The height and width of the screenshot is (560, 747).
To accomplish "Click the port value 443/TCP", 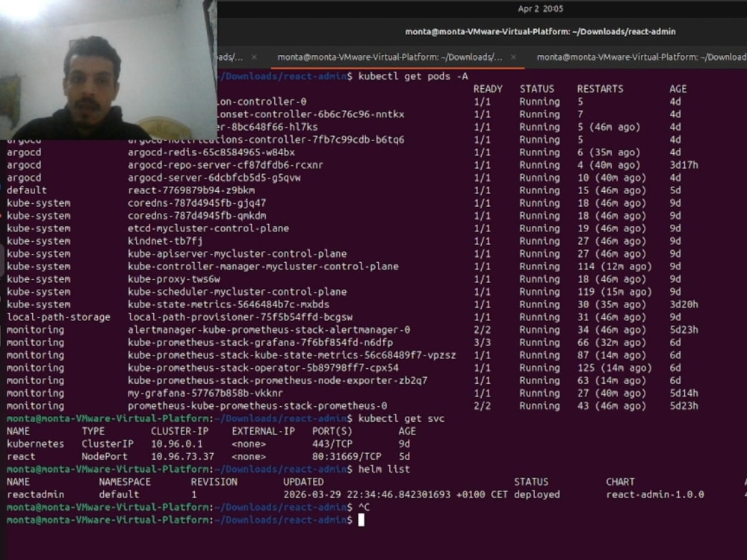I will (332, 444).
